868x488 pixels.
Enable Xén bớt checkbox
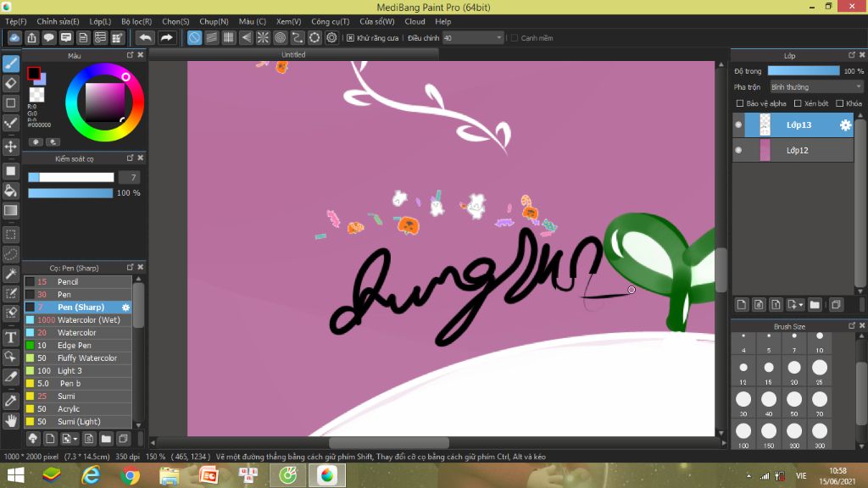click(798, 103)
